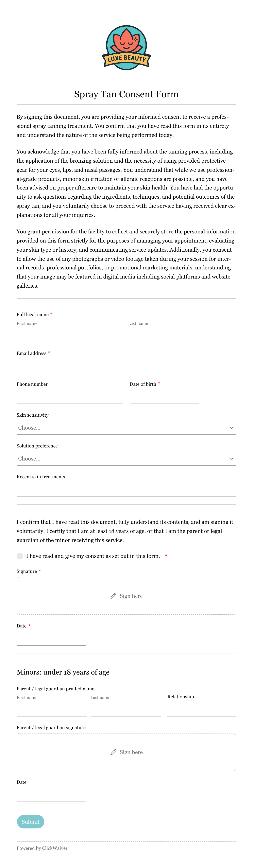Check the consent agreement checkbox
This screenshot has width=253, height=868.
click(x=20, y=556)
